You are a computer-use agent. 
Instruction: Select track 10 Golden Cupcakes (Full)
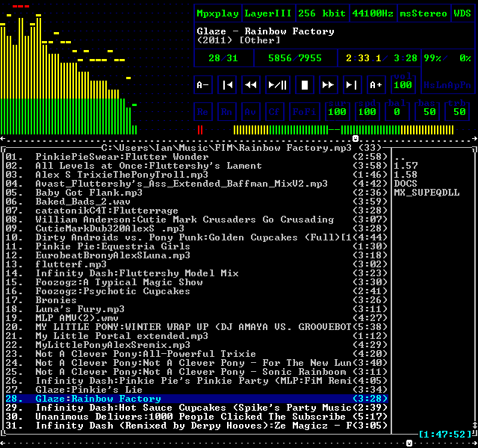[x=196, y=237]
